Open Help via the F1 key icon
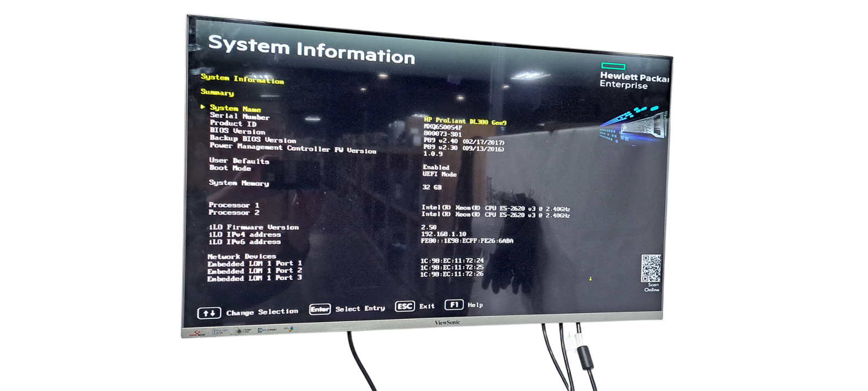 coord(454,305)
